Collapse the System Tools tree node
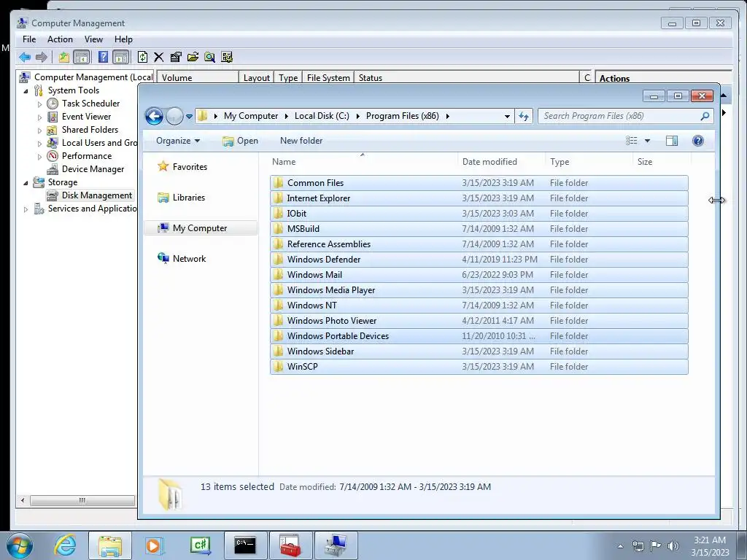 (x=26, y=90)
